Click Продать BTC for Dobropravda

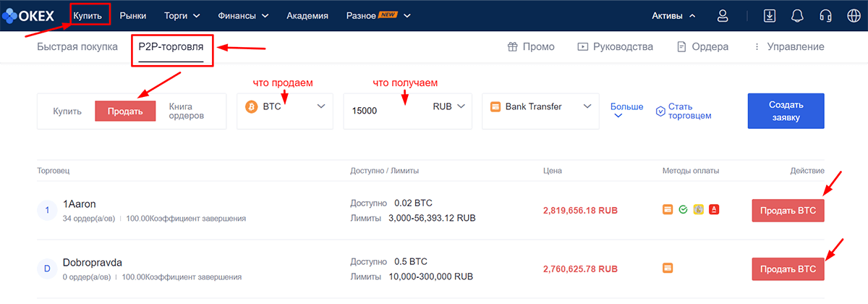(788, 269)
